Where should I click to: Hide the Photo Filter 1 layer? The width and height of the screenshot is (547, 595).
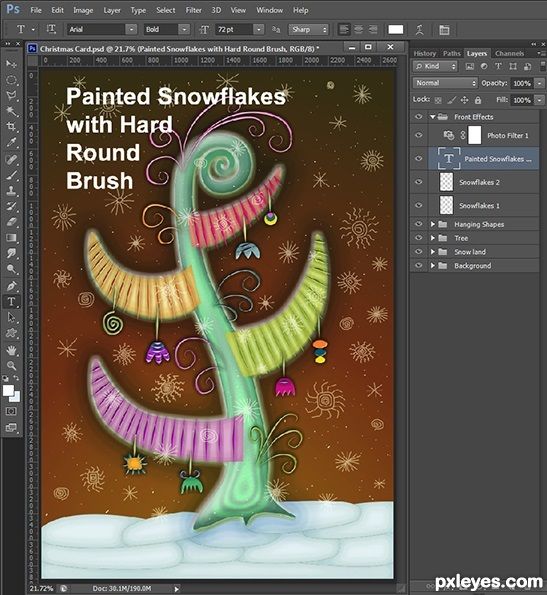(x=419, y=135)
